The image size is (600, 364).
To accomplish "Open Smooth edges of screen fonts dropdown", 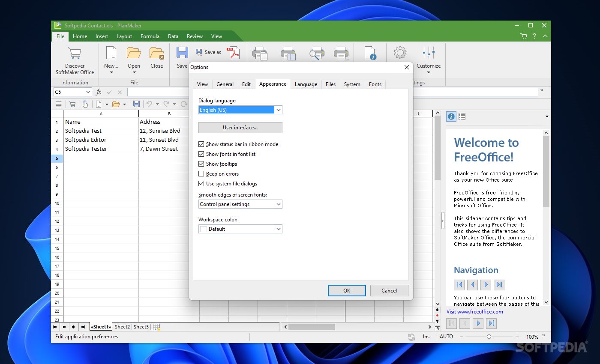I will (240, 204).
